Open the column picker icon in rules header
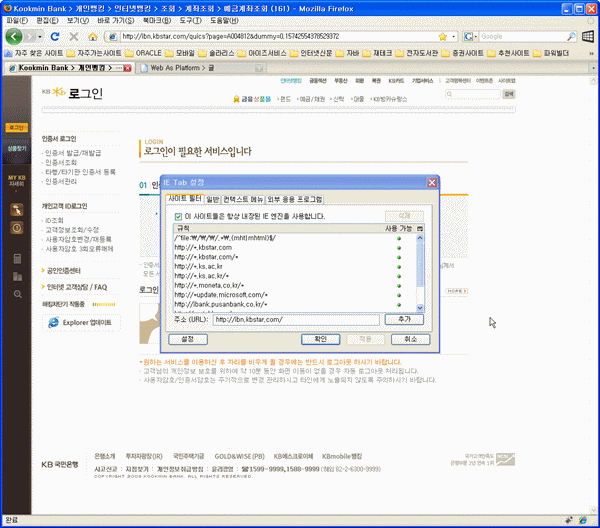 click(x=420, y=228)
